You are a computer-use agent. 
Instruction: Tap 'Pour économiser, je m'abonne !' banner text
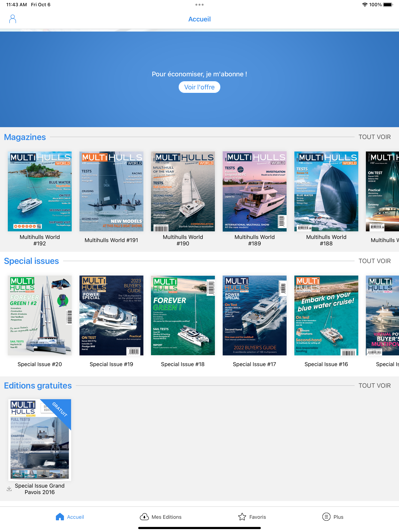pos(199,74)
